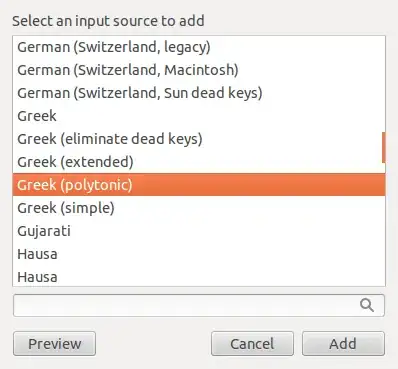The image size is (398, 369).
Task: Select Gujarati in the source list
Action: pos(199,231)
